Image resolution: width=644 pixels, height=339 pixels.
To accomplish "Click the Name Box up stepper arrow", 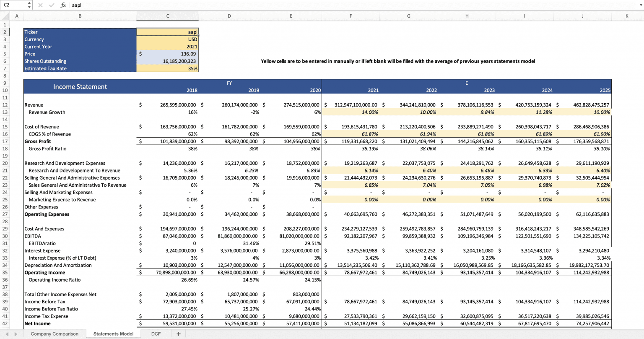I will click(29, 3).
